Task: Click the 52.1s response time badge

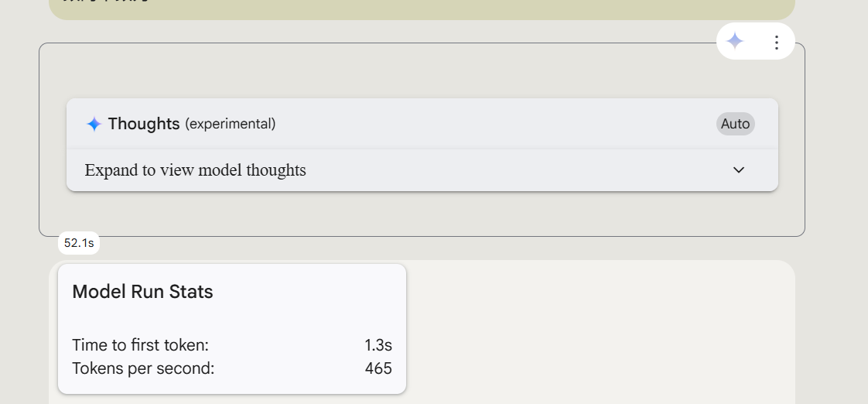Action: (x=79, y=243)
